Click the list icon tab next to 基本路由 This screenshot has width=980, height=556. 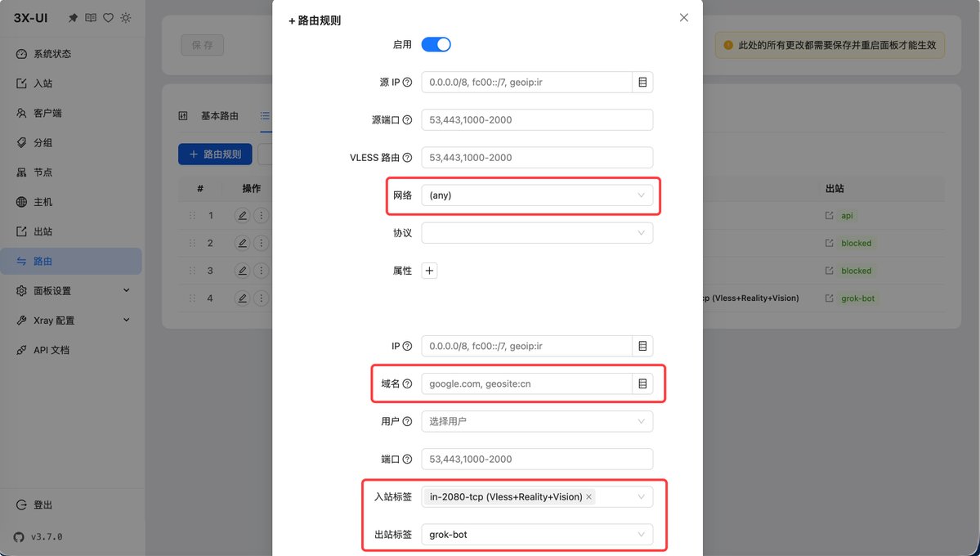point(265,116)
